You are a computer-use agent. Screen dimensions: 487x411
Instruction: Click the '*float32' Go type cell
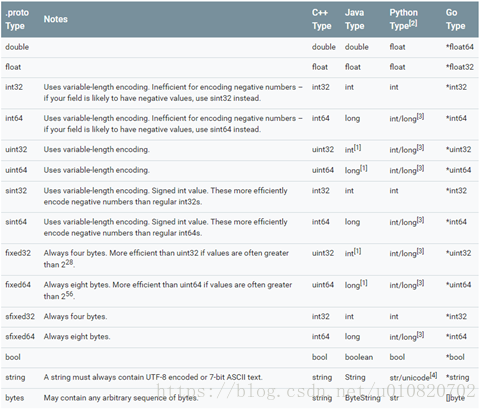(460, 67)
